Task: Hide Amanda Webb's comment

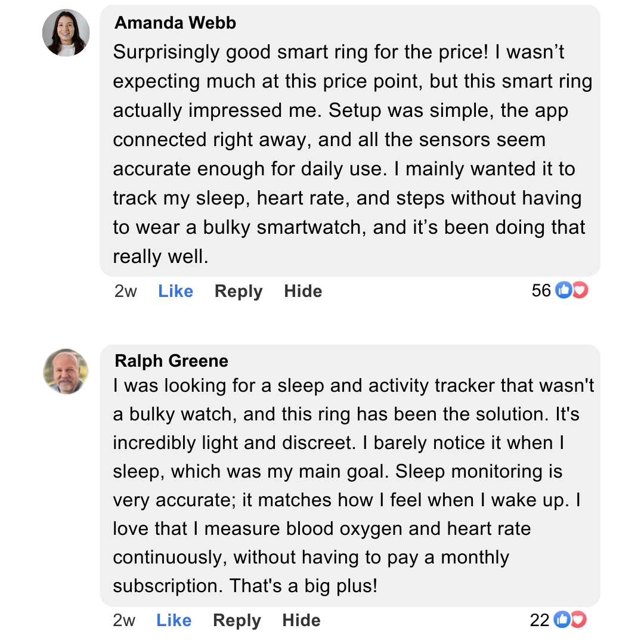Action: click(303, 291)
